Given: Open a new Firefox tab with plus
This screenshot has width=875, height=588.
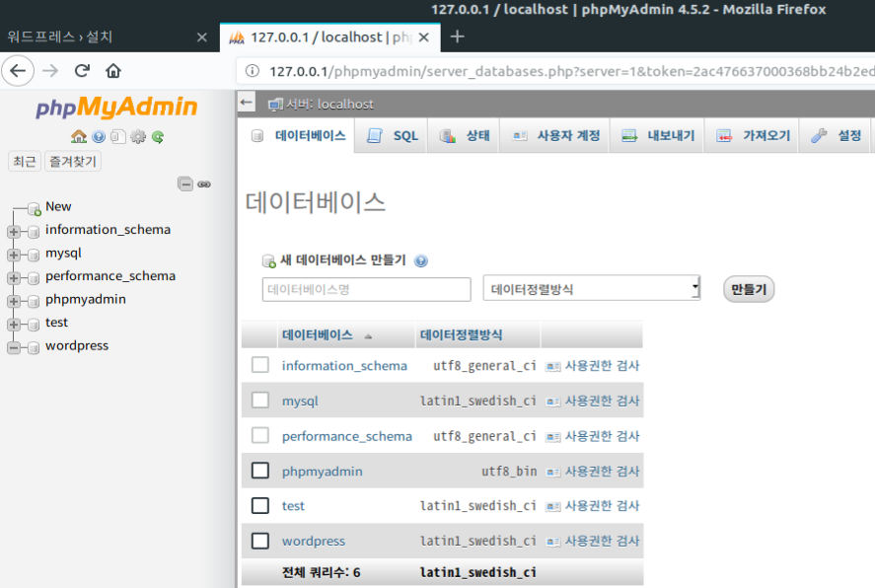Looking at the screenshot, I should click(x=457, y=37).
